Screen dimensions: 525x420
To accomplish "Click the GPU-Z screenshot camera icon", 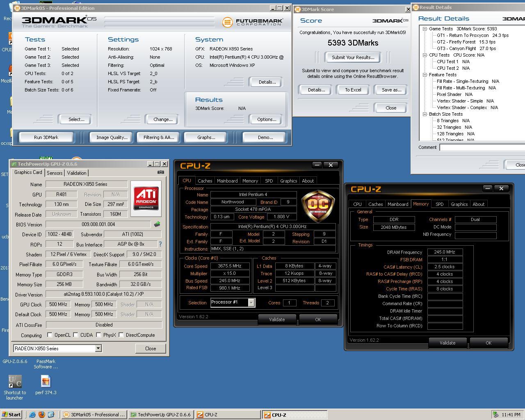I will click(161, 172).
